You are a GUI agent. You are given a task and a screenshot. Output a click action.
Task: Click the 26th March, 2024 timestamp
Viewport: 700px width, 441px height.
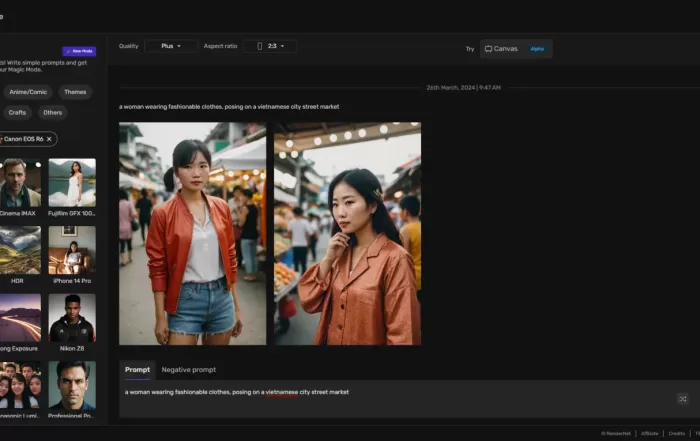click(x=463, y=88)
